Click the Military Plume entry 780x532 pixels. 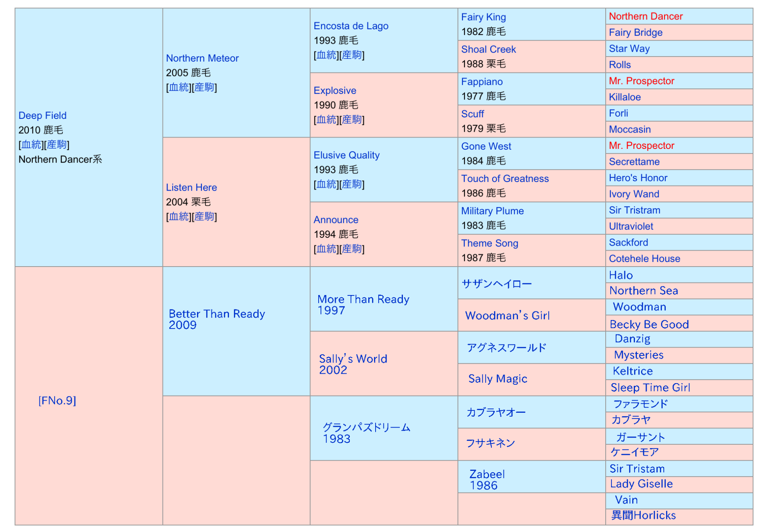pyautogui.click(x=492, y=211)
